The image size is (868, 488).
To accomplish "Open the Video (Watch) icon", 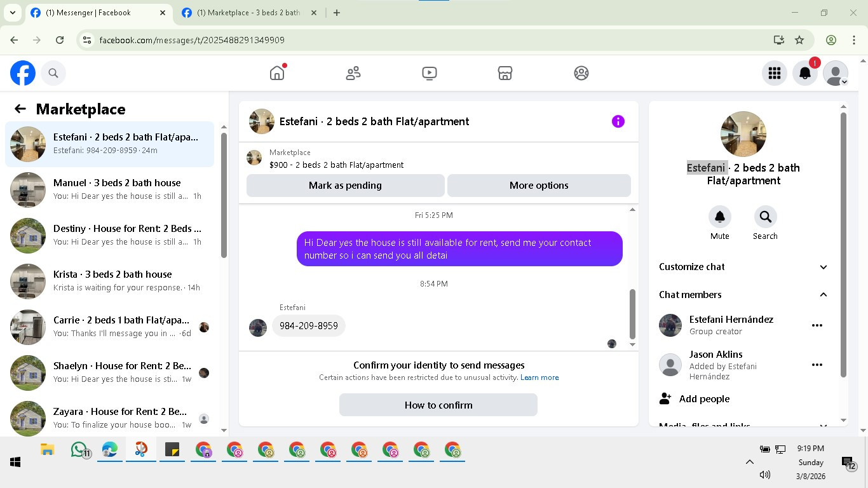I will click(430, 73).
